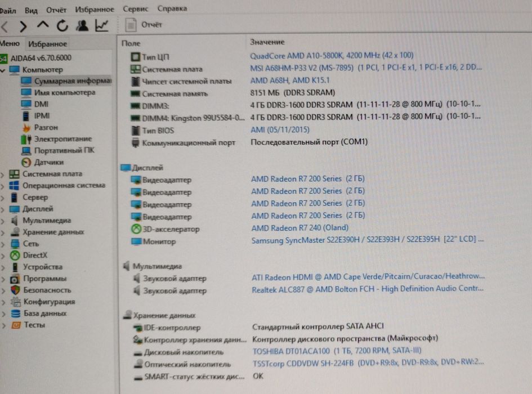The image size is (532, 394).
Task: Click the Безопасность shield icon
Action: (x=15, y=290)
